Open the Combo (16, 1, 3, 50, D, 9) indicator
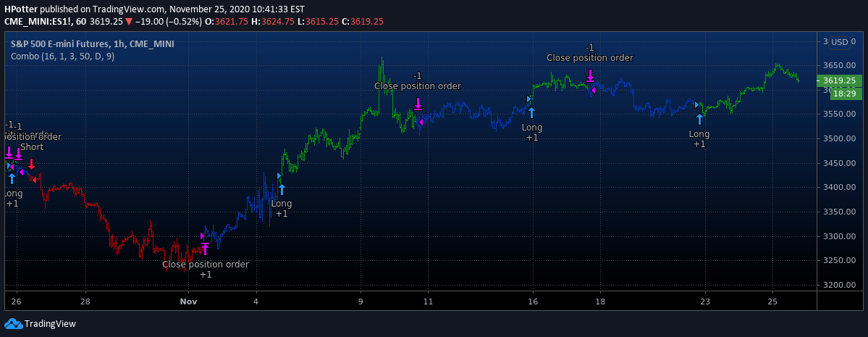Image resolution: width=868 pixels, height=337 pixels. 62,56
